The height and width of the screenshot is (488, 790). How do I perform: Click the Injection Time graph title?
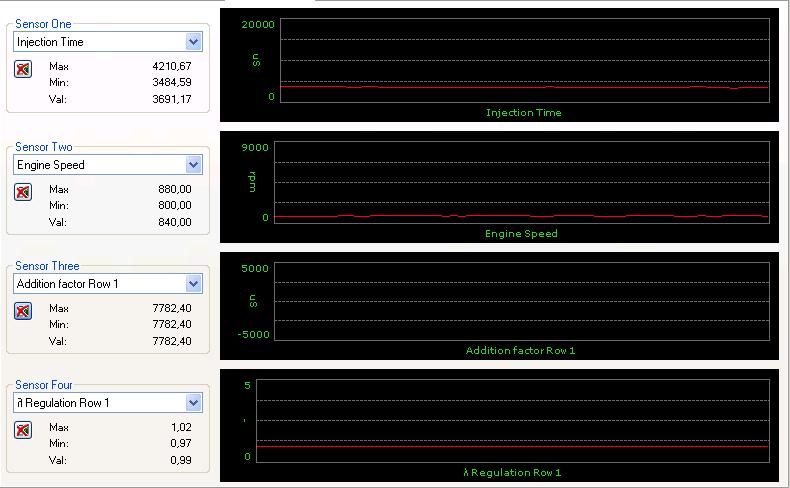click(523, 113)
